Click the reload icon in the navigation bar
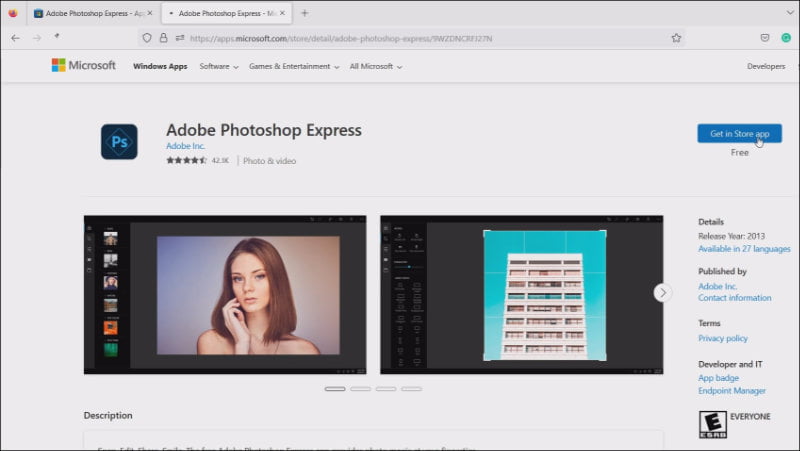Image resolution: width=800 pixels, height=451 pixels. (x=57, y=36)
